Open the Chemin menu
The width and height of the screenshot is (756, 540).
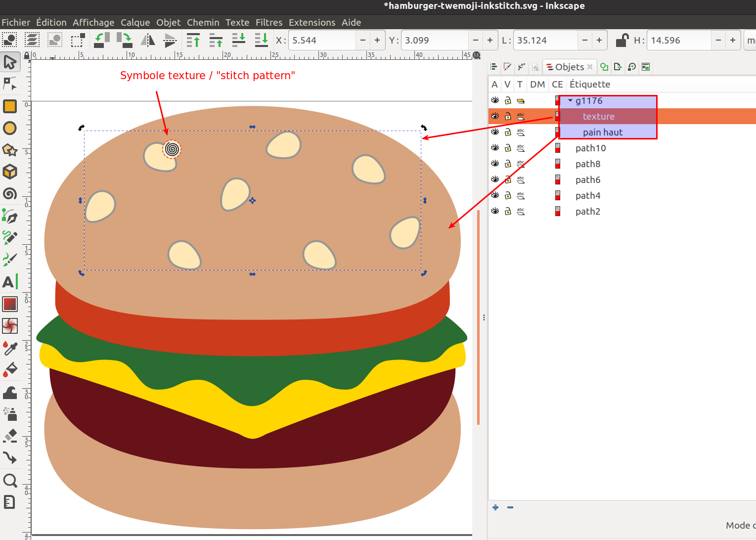[203, 22]
